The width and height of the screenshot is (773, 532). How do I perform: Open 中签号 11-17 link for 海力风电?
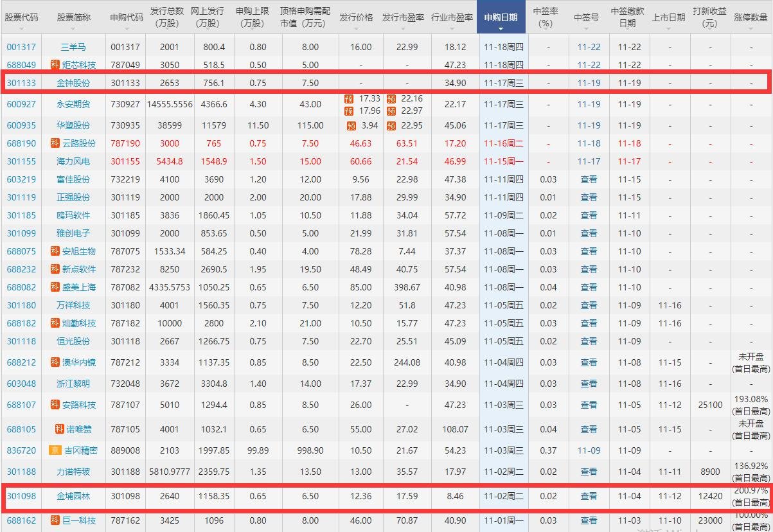point(589,161)
